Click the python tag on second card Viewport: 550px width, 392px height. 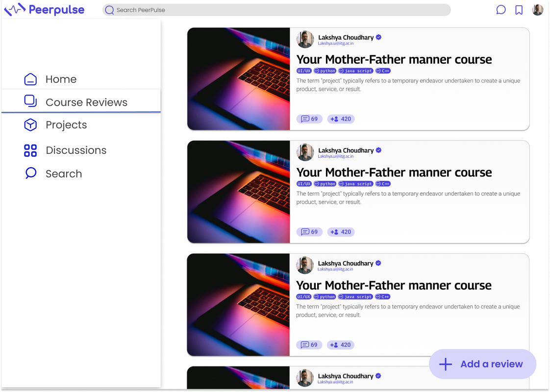(x=325, y=184)
